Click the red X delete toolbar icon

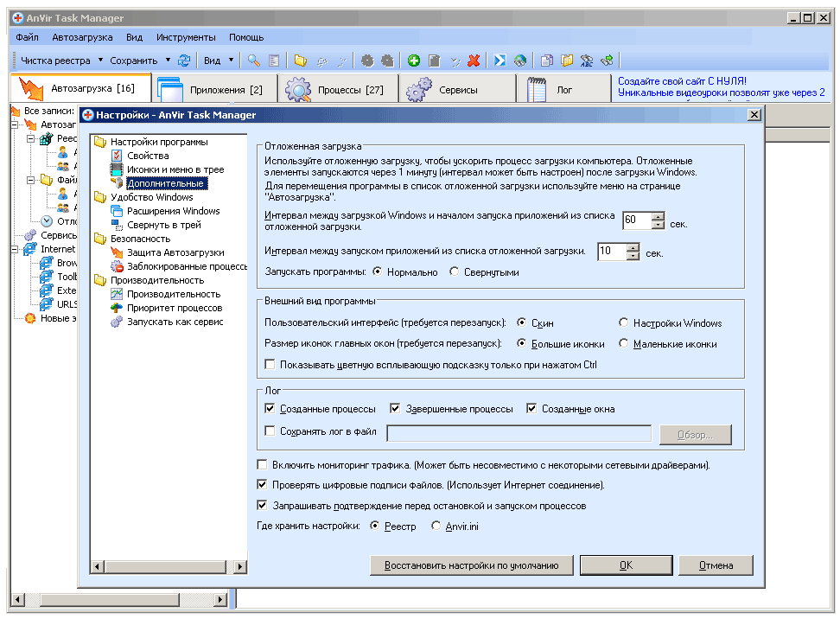[x=474, y=61]
